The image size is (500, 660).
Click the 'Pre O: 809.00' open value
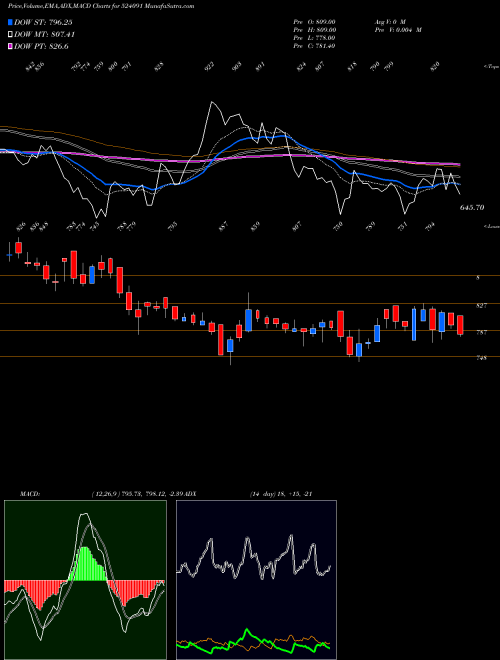(x=314, y=21)
